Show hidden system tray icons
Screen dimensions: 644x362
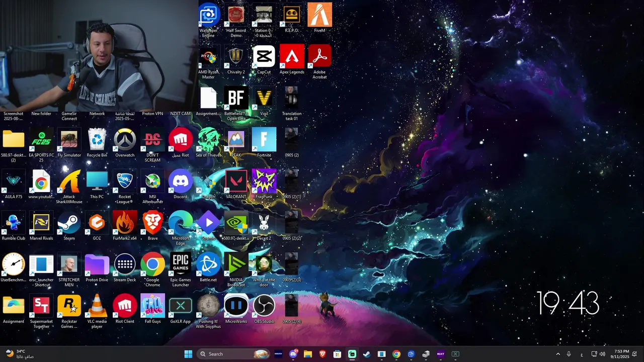(x=557, y=354)
